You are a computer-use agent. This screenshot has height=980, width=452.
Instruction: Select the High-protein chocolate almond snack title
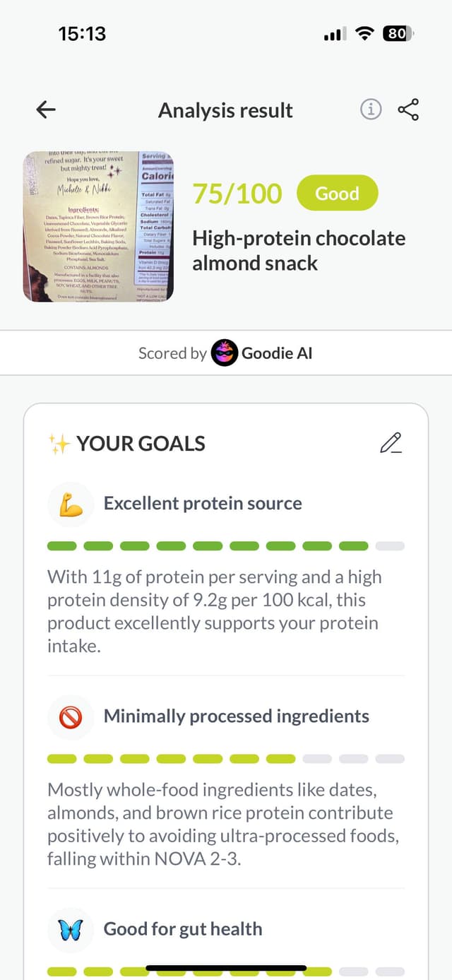point(299,249)
